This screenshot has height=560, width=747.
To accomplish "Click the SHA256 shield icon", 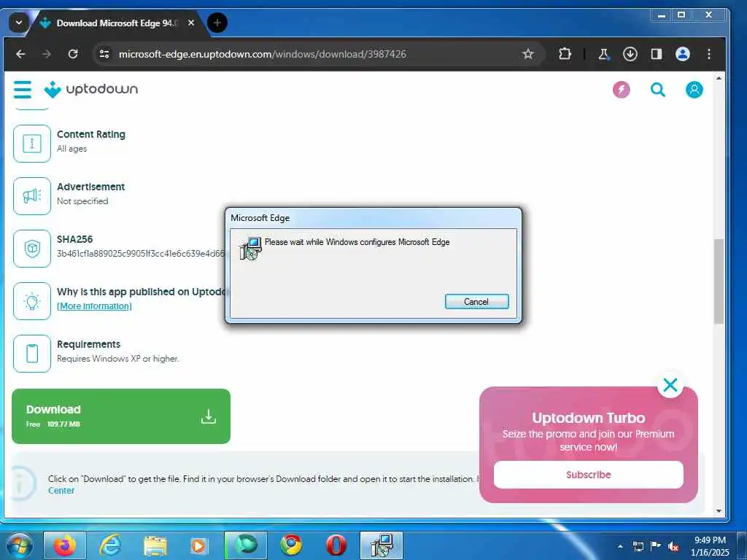I will (x=32, y=248).
